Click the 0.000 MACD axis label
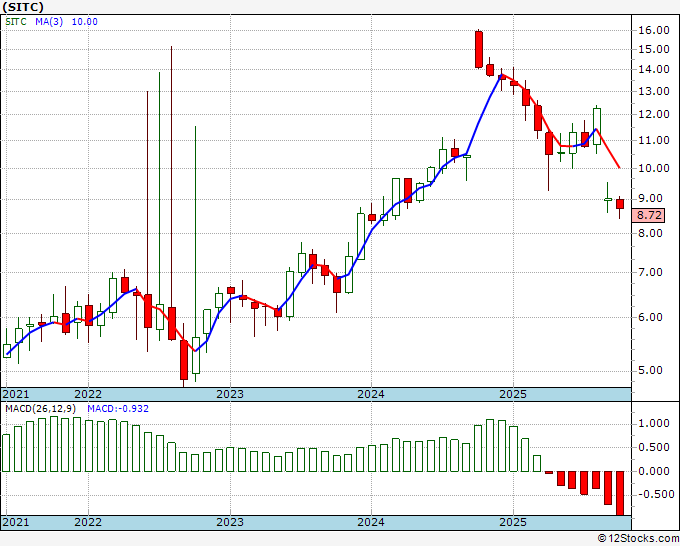Viewport: 680px width, 546px height. coord(654,471)
